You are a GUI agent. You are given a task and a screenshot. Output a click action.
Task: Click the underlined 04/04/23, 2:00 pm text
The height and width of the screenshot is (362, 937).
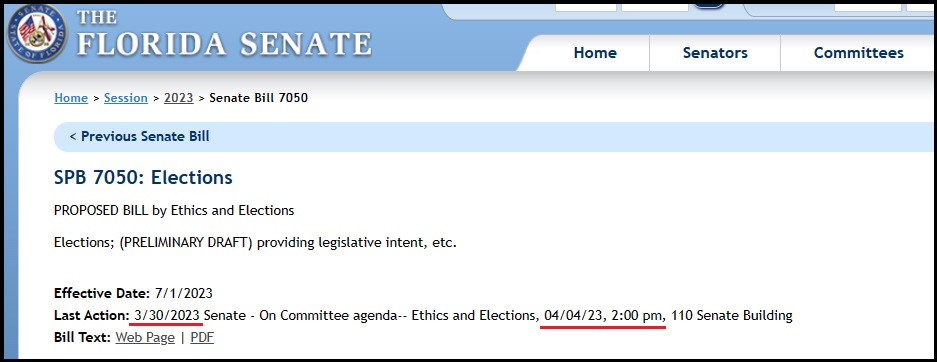point(602,315)
